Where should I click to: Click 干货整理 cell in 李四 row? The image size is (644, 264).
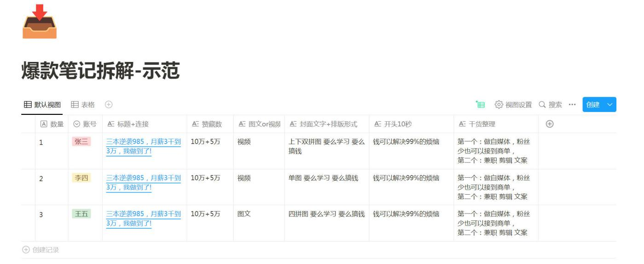(496, 187)
